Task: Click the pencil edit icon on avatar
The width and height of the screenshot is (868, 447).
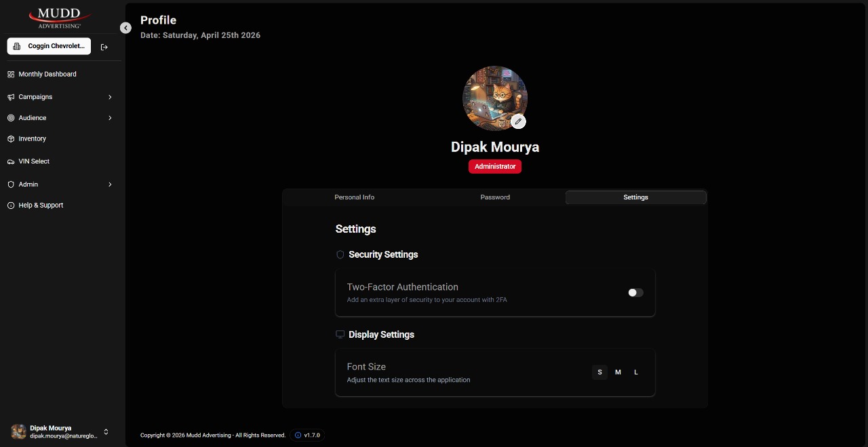Action: [518, 121]
